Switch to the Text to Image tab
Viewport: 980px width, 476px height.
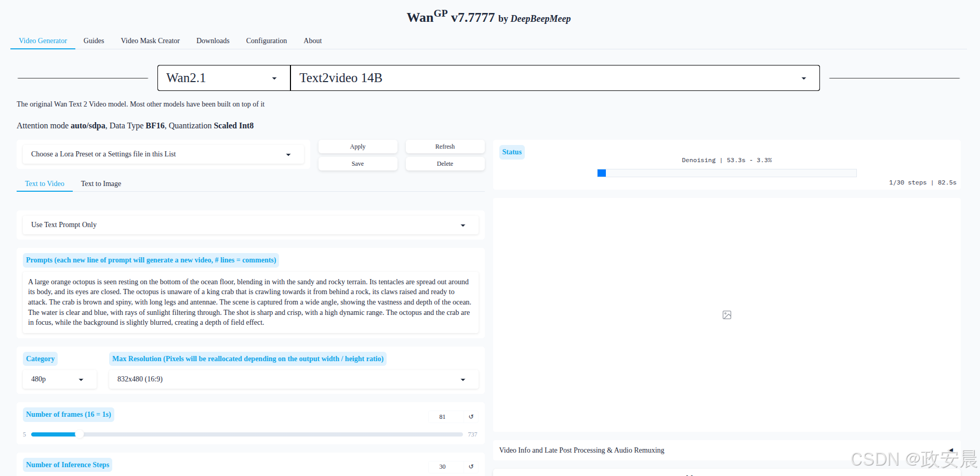click(x=101, y=183)
